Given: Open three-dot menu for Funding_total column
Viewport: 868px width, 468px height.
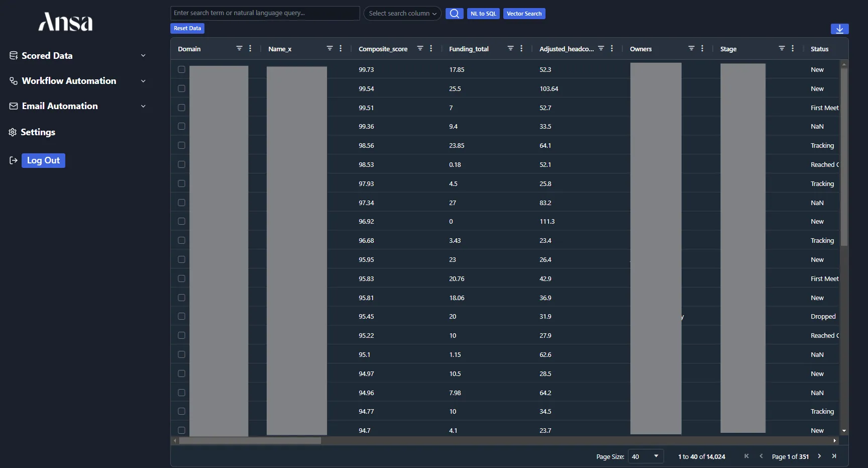Looking at the screenshot, I should point(521,48).
